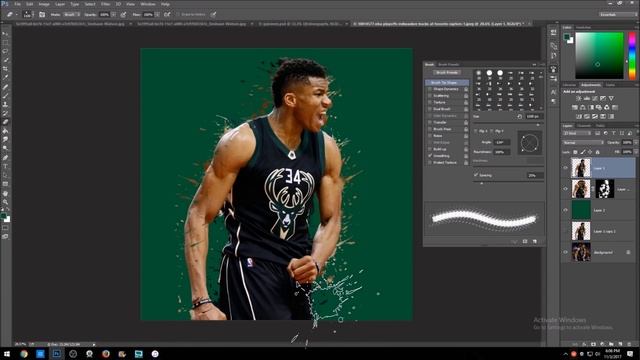Add an Invert adjustment
Screen dimensions: 640x360
[x=578, y=116]
